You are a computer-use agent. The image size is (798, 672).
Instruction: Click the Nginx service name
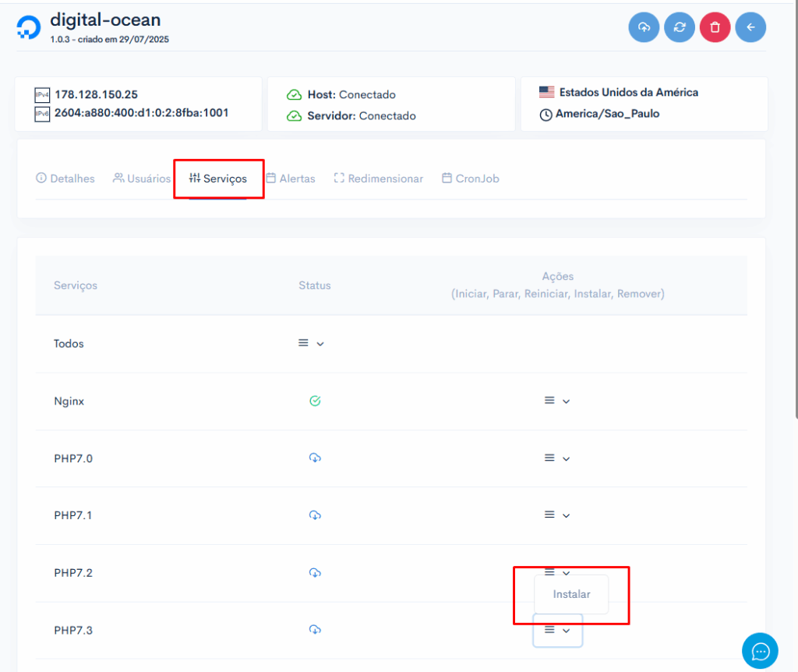(69, 401)
